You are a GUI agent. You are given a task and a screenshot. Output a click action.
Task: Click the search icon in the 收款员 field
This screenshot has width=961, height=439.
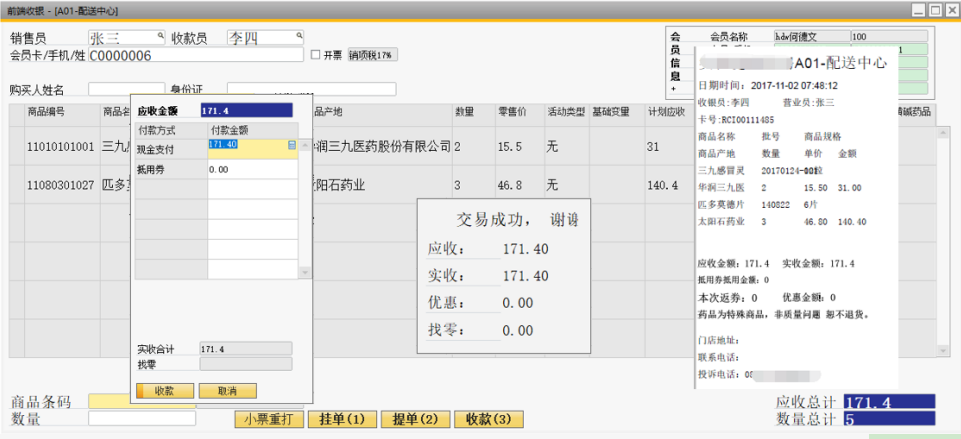point(297,35)
